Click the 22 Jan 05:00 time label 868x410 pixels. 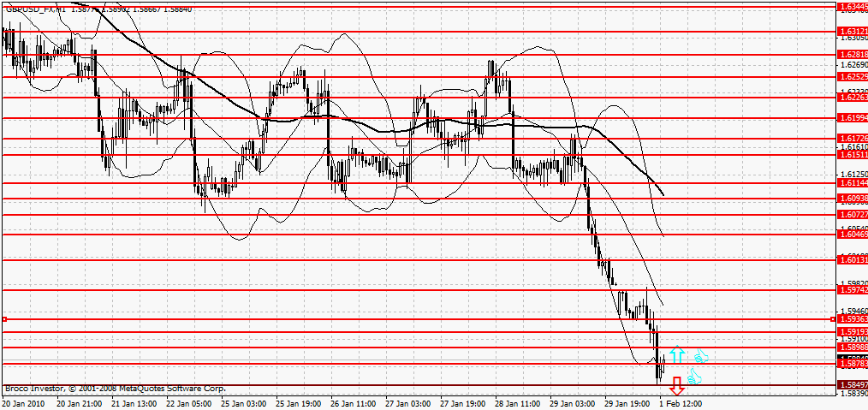[189, 402]
